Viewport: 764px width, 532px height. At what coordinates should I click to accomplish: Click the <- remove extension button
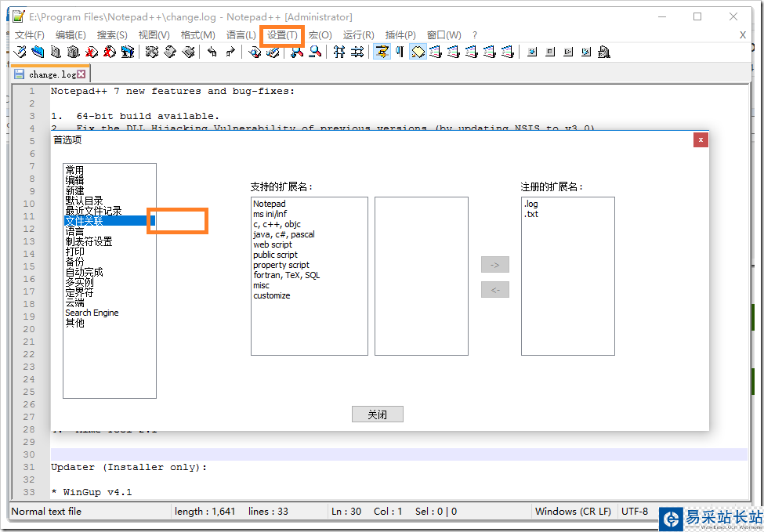495,289
